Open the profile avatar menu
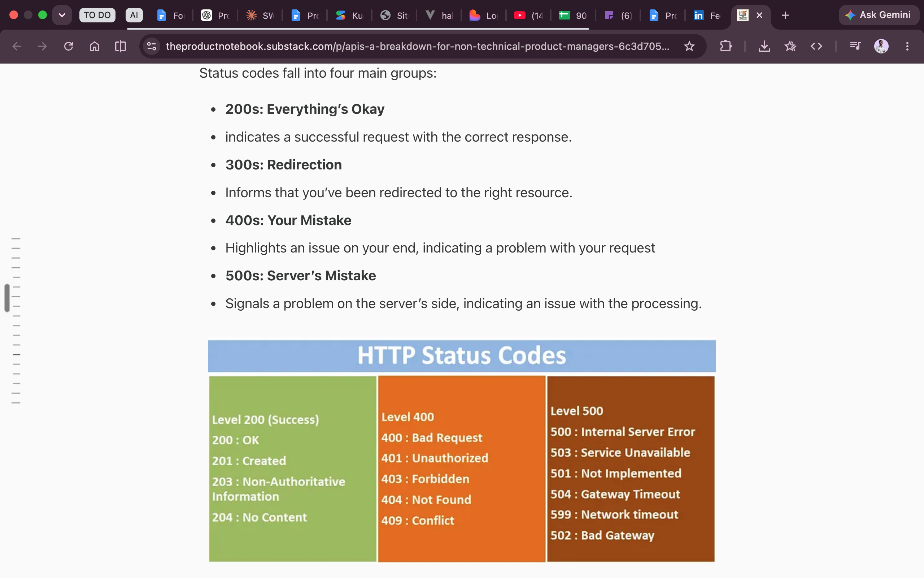This screenshot has width=924, height=578. click(881, 46)
